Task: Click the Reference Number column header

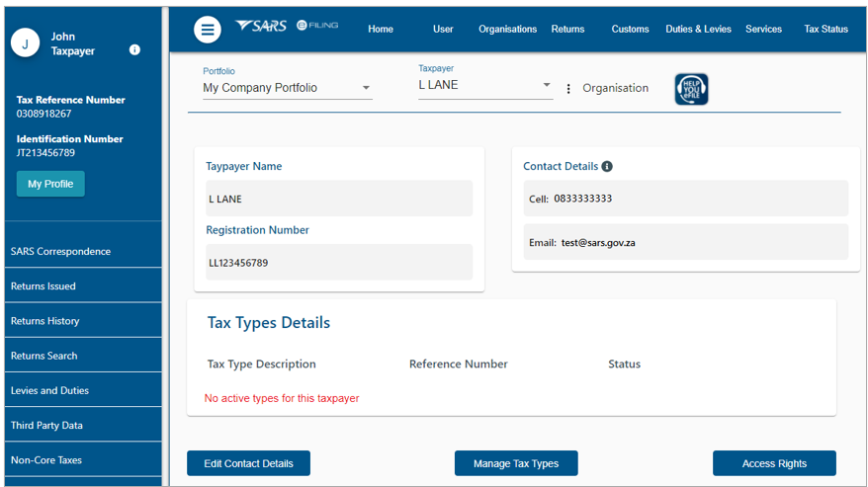Action: coord(459,365)
